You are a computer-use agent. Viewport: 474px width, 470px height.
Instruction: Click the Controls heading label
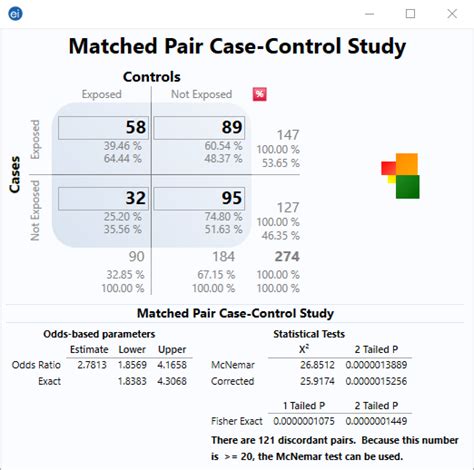coord(152,77)
